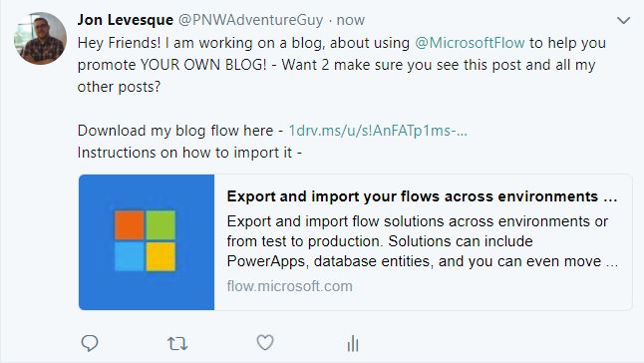The height and width of the screenshot is (363, 644).
Task: Click the Microsoft logo card image
Action: click(147, 242)
